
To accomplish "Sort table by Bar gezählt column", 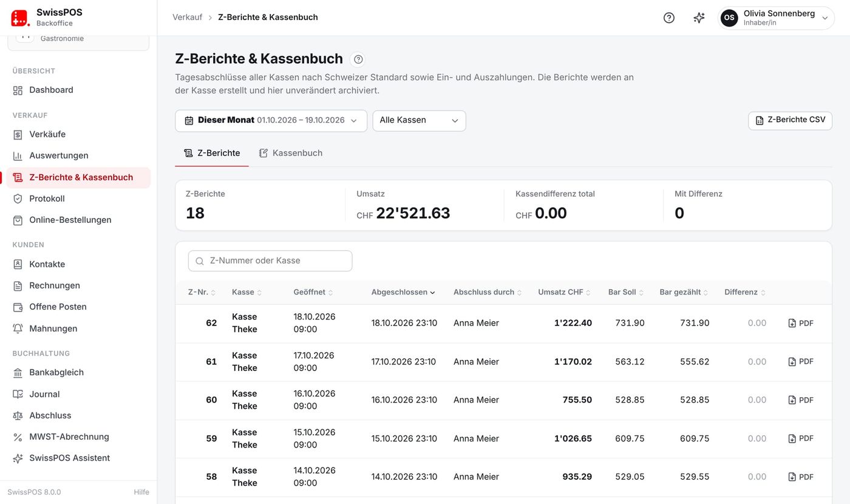I will (684, 292).
